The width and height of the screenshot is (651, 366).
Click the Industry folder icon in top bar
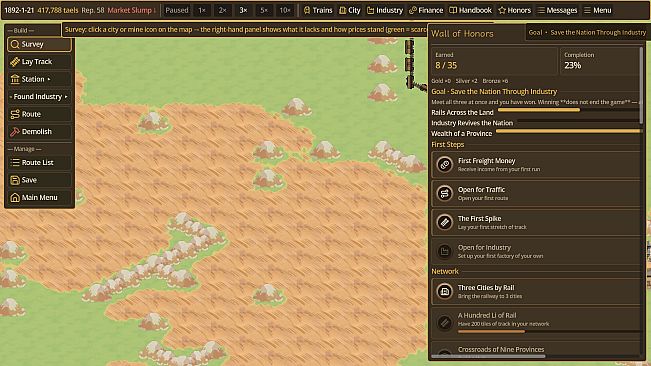[x=370, y=10]
